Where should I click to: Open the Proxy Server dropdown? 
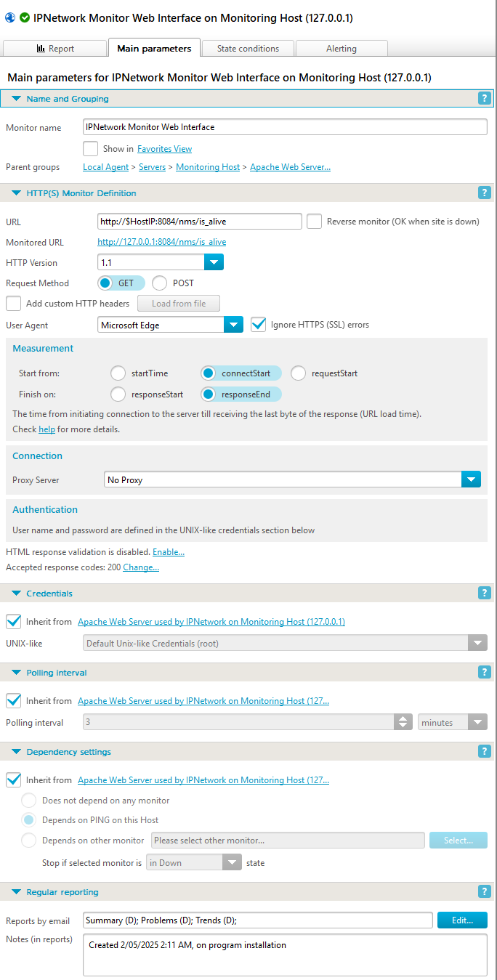(472, 479)
